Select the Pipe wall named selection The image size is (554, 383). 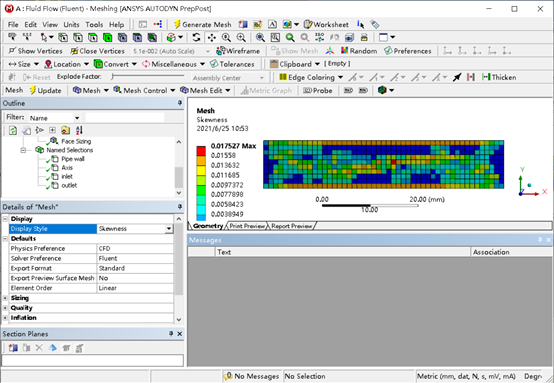click(72, 159)
